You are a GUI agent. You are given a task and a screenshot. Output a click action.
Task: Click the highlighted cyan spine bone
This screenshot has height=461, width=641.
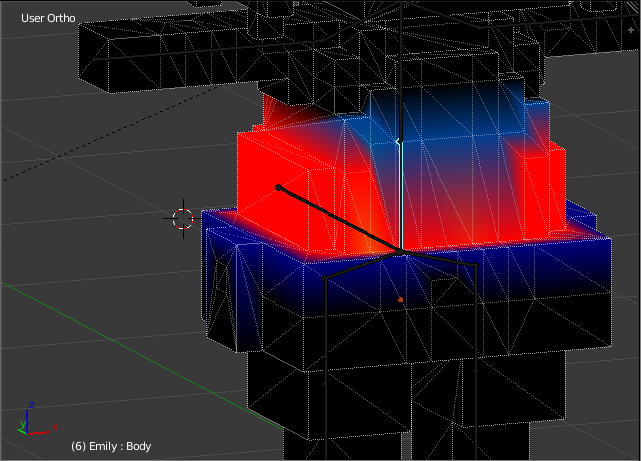[x=401, y=195]
